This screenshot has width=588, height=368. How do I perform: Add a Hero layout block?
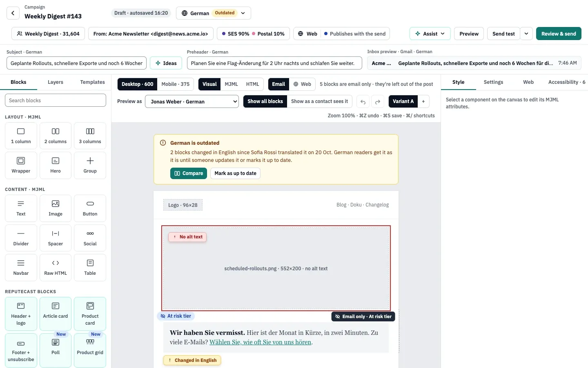[56, 165]
